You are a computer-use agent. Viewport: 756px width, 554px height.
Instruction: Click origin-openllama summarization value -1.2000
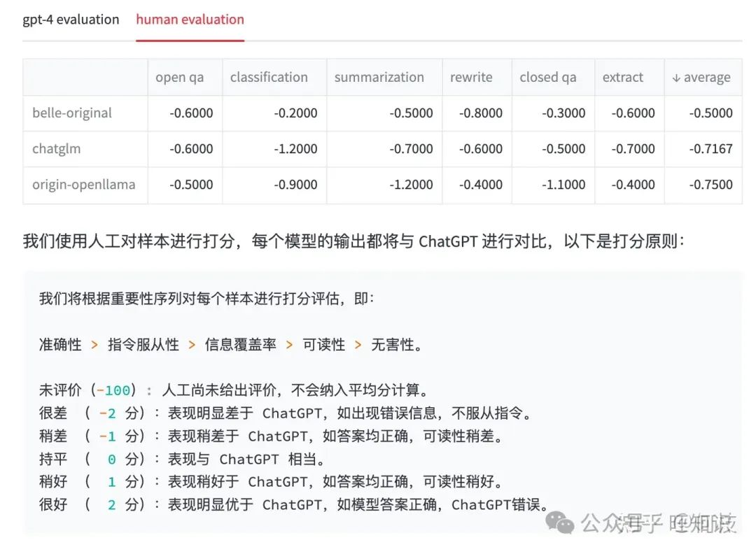pyautogui.click(x=412, y=185)
